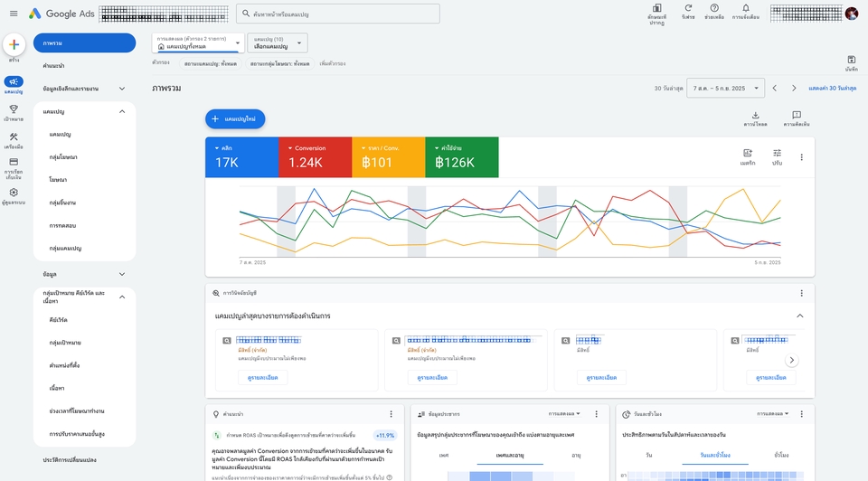Click the search pages or campaigns field
868x481 pixels.
tap(338, 14)
